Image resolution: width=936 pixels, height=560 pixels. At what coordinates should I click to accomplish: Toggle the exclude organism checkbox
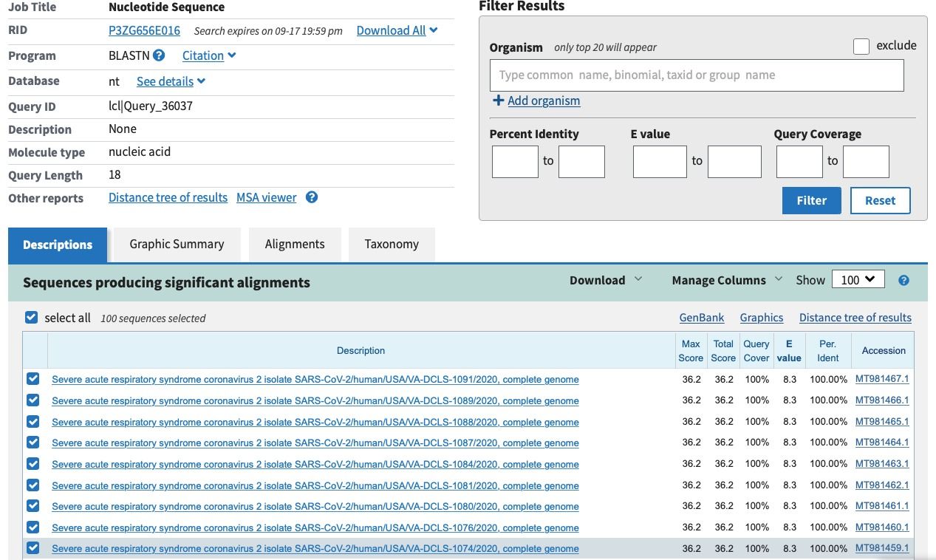point(861,47)
